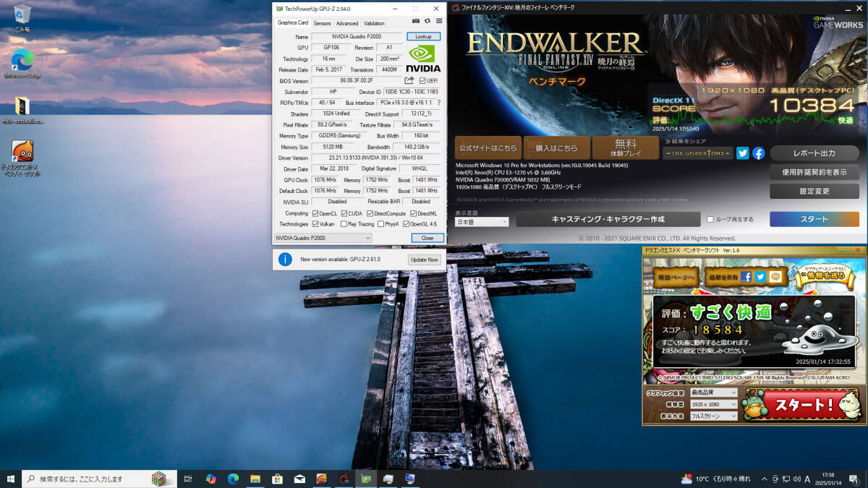Click the Bus Interface question mark icon
Screen dimensions: 868x488
coord(438,103)
